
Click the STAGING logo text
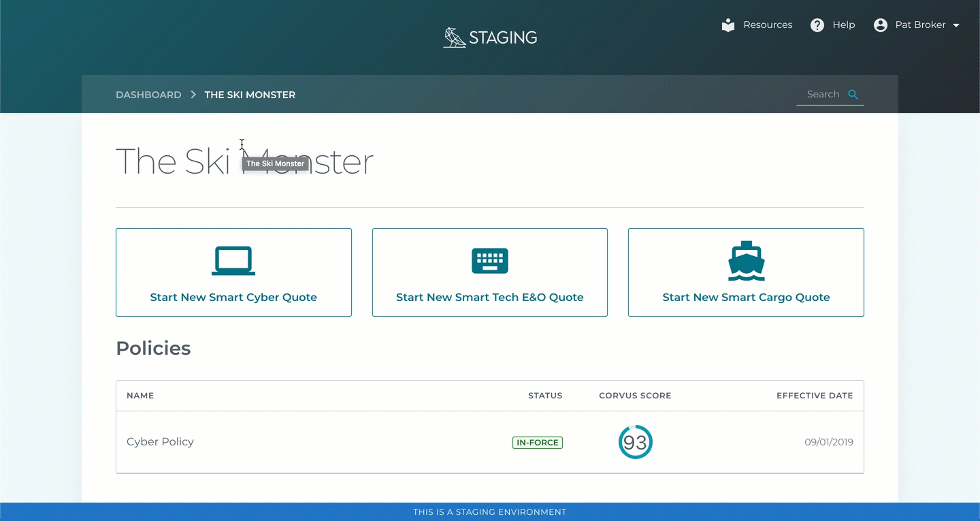point(503,37)
